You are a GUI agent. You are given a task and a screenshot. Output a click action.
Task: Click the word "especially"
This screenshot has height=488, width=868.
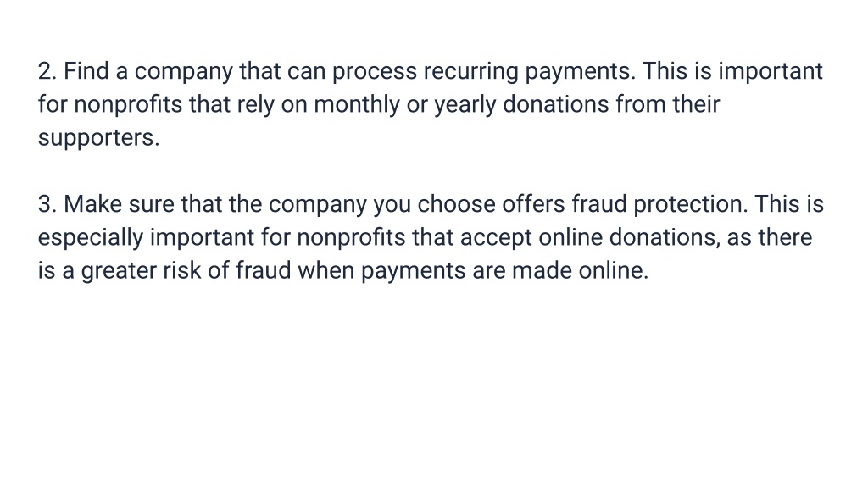tap(91, 238)
